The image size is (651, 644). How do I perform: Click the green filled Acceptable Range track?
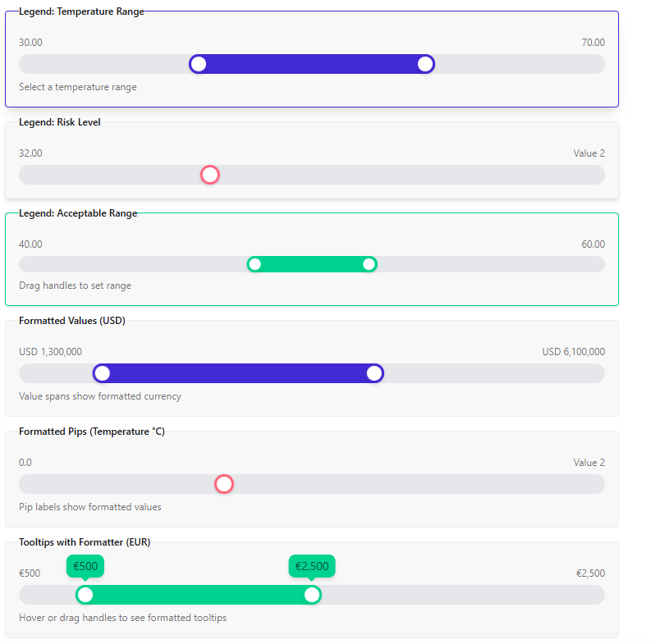(x=312, y=264)
